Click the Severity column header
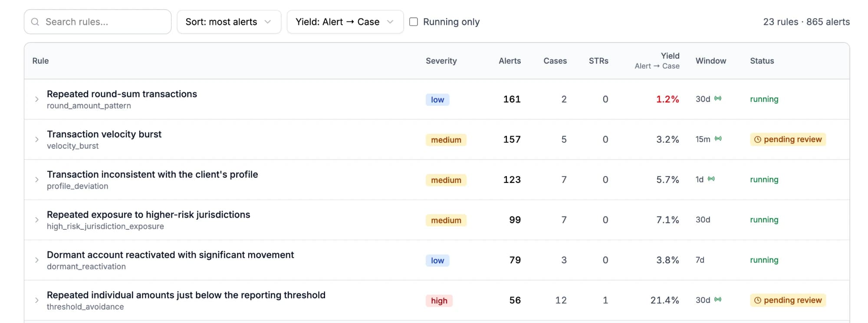This screenshot has height=323, width=868. tap(441, 61)
